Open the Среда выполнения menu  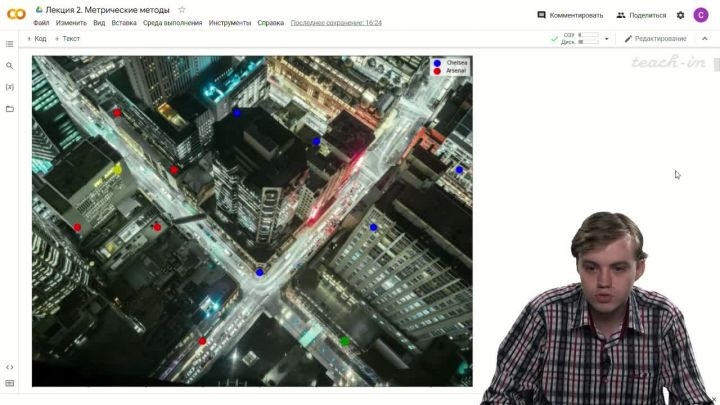(173, 22)
